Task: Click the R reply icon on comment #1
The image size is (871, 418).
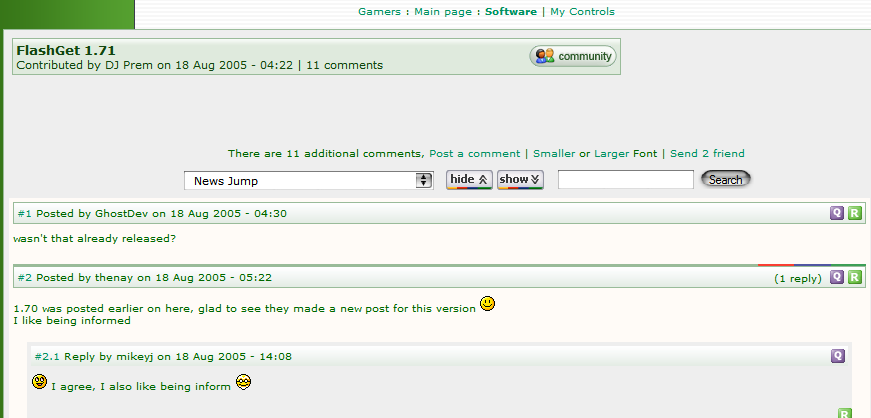Action: pyautogui.click(x=854, y=213)
